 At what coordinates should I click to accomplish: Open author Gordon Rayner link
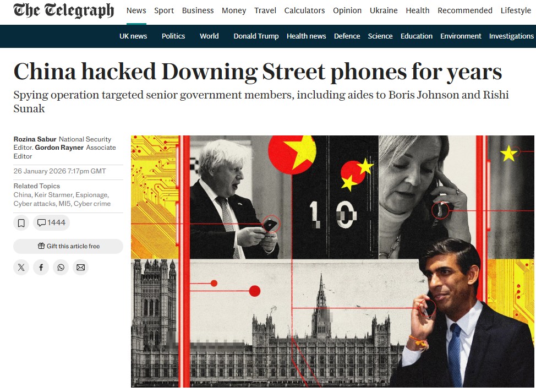(x=59, y=148)
